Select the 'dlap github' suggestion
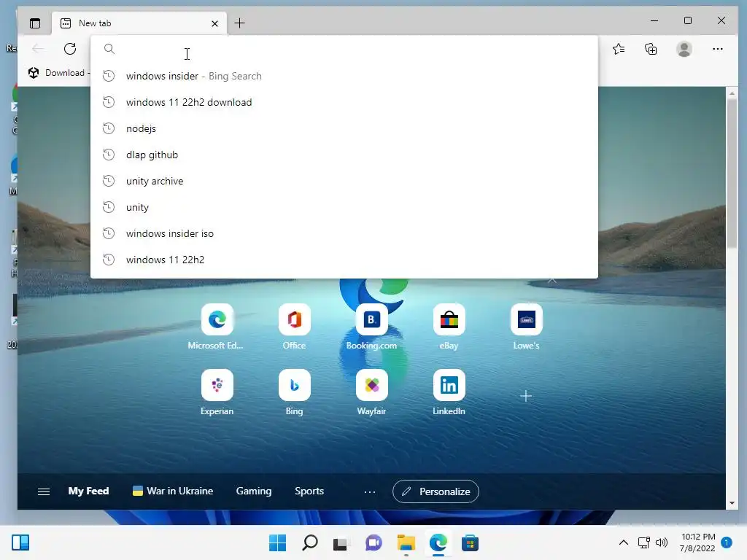 pyautogui.click(x=344, y=155)
